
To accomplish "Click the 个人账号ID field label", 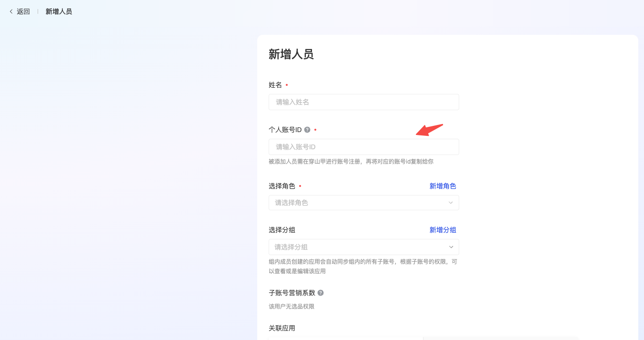I will [x=285, y=130].
